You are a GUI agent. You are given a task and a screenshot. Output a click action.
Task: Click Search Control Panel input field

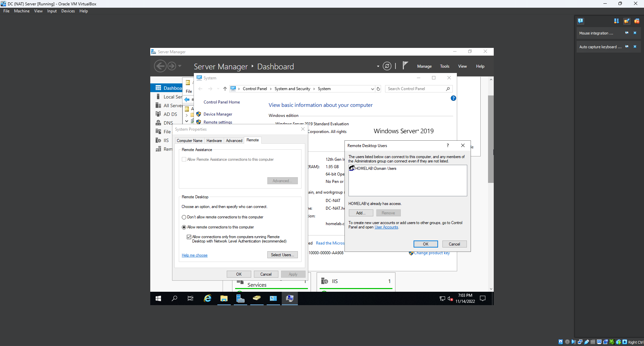[415, 89]
